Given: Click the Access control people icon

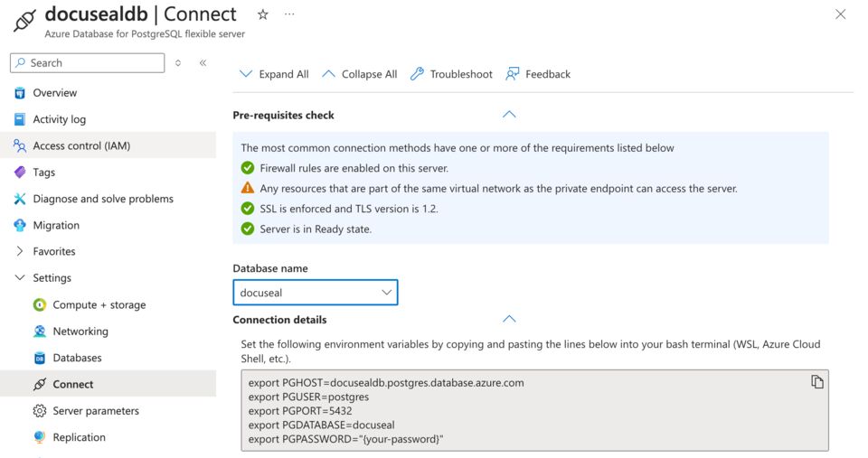Looking at the screenshot, I should (20, 146).
